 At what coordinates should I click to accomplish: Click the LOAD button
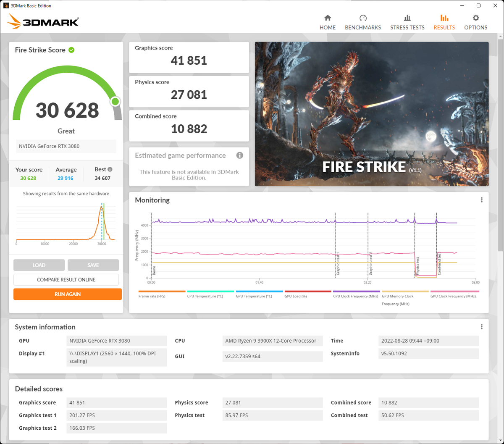[39, 265]
